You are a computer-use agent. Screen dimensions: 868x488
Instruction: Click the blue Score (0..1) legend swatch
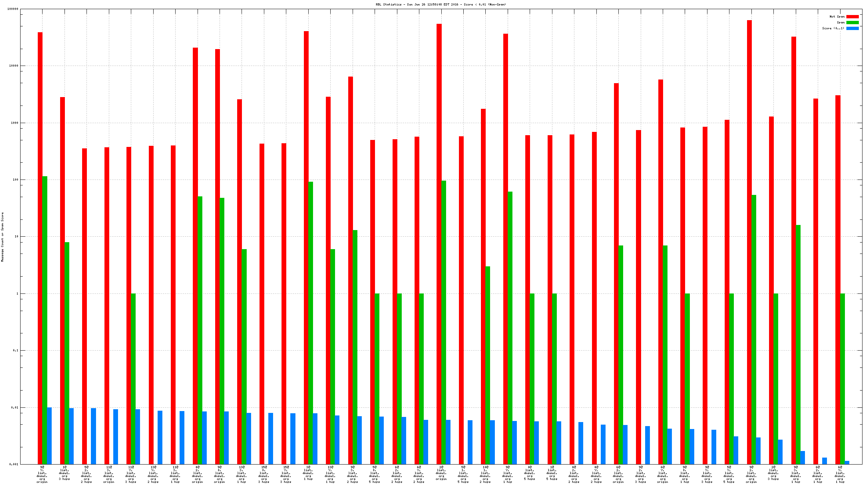point(852,28)
